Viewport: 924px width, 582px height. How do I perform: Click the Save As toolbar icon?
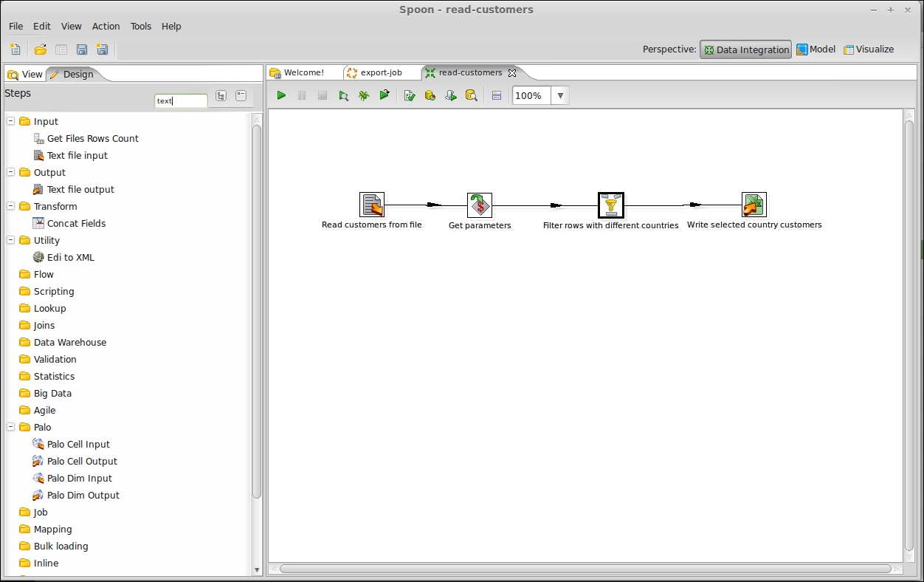click(x=103, y=49)
